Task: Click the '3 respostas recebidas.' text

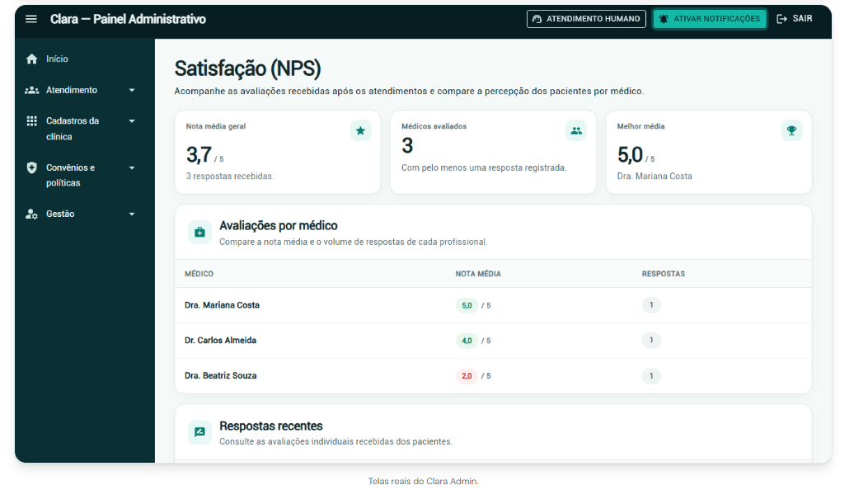Action: tap(230, 177)
